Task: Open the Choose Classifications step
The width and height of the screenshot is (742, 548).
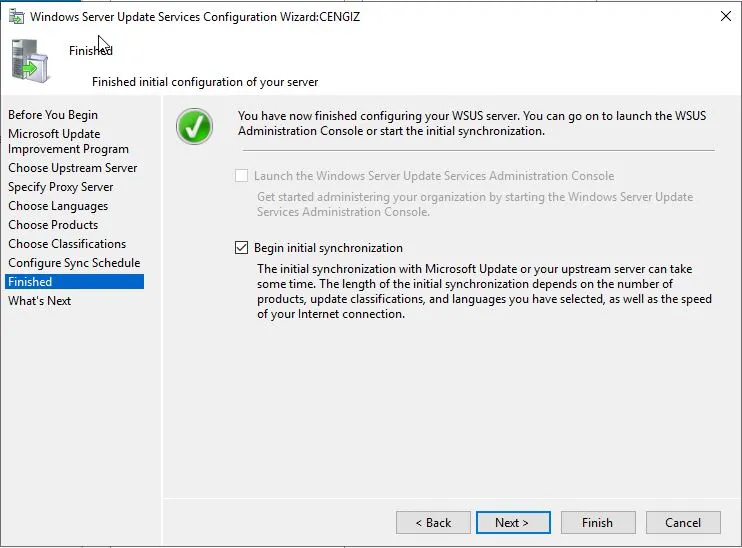Action: coord(67,244)
